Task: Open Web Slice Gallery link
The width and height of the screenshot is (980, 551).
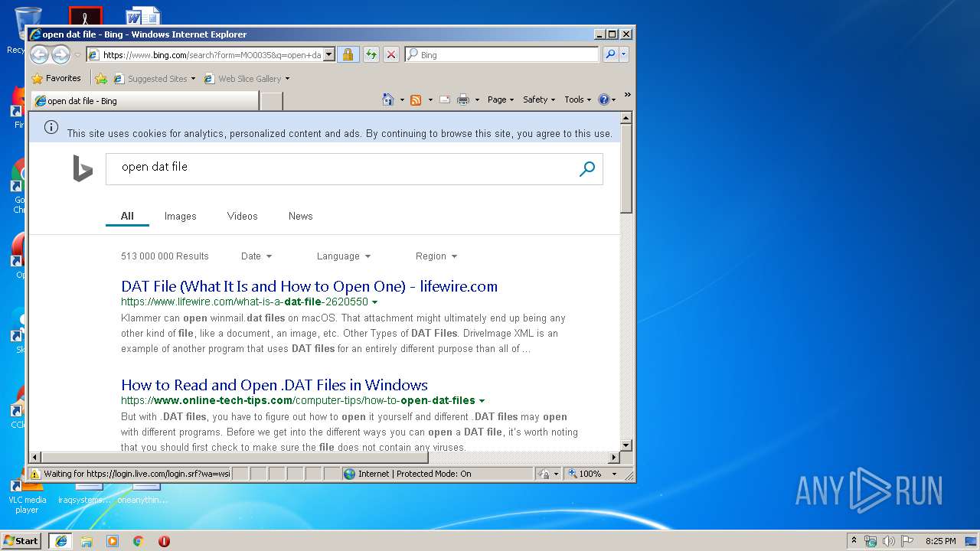Action: pos(247,79)
